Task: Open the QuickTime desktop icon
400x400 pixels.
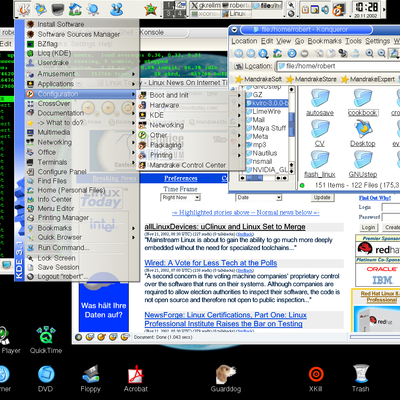Action: (46, 340)
